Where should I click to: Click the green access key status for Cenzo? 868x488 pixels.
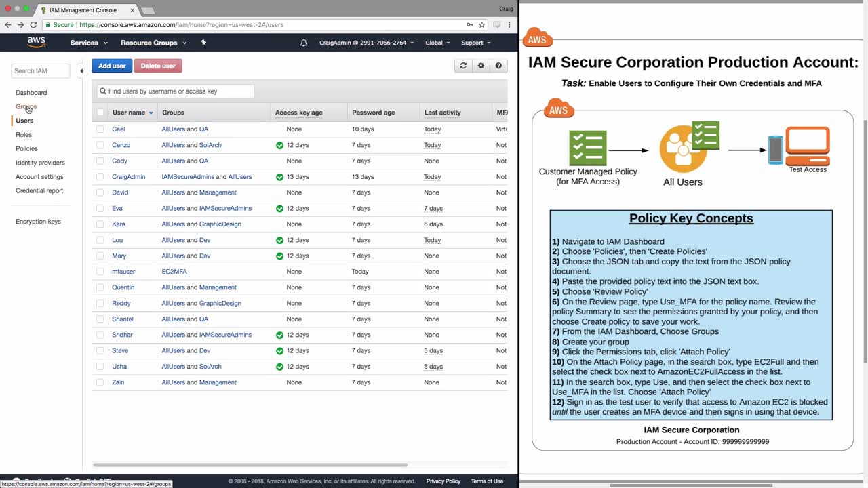coord(279,145)
